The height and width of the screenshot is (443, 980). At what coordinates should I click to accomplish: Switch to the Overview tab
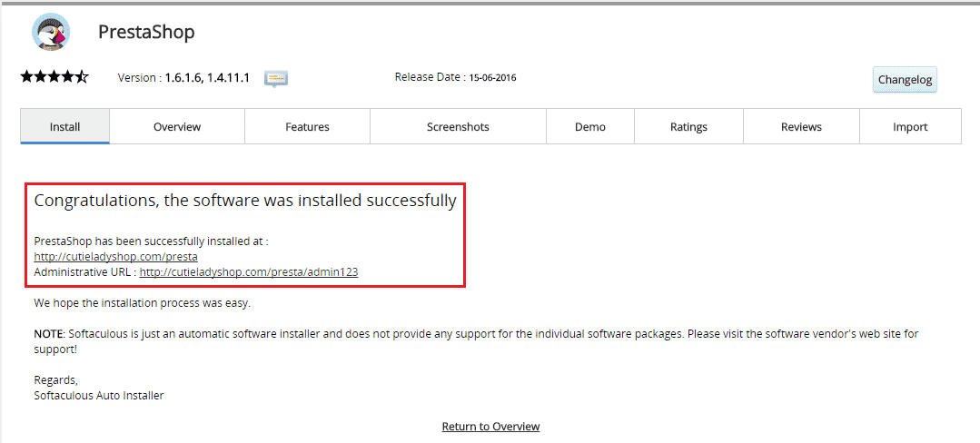click(x=177, y=127)
